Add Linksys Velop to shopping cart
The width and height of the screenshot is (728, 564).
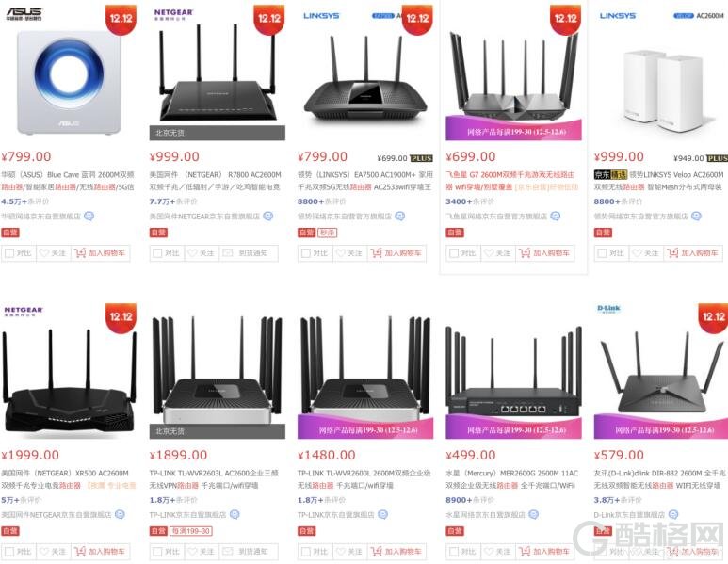694,253
